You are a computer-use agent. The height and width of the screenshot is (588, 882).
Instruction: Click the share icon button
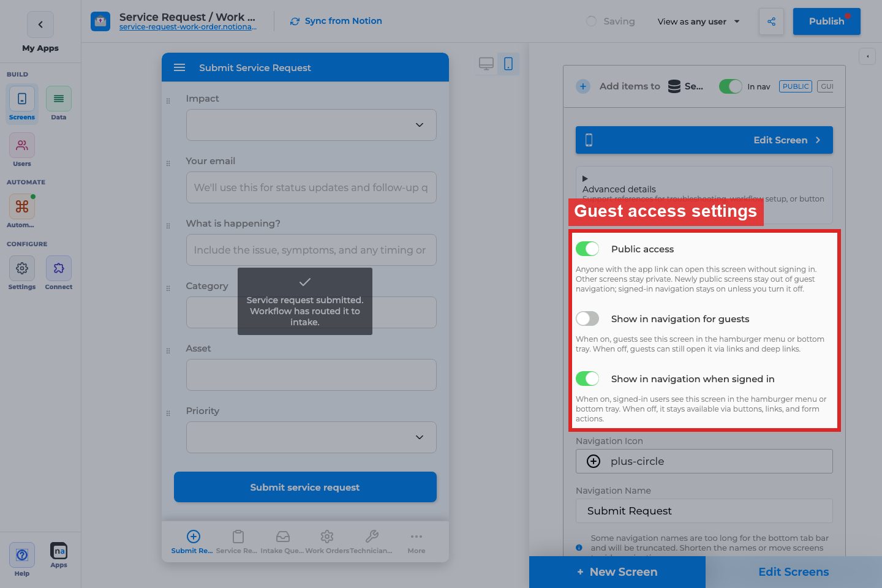771,21
